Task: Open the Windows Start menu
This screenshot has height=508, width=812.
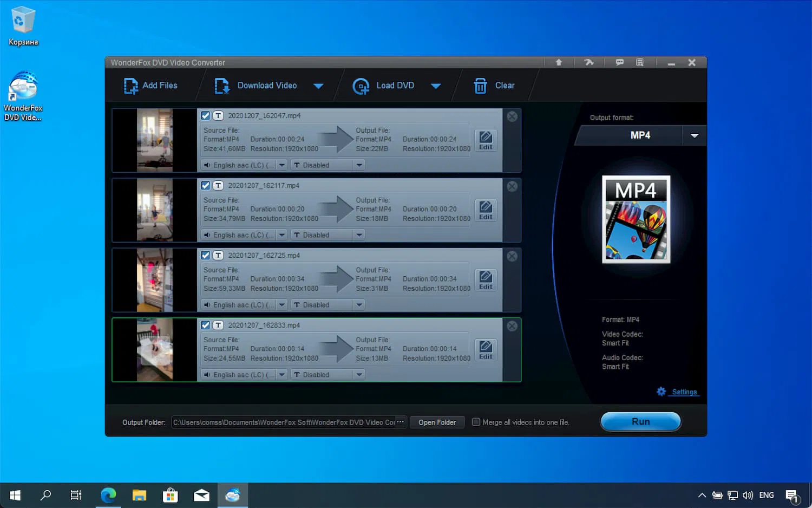Action: click(15, 495)
